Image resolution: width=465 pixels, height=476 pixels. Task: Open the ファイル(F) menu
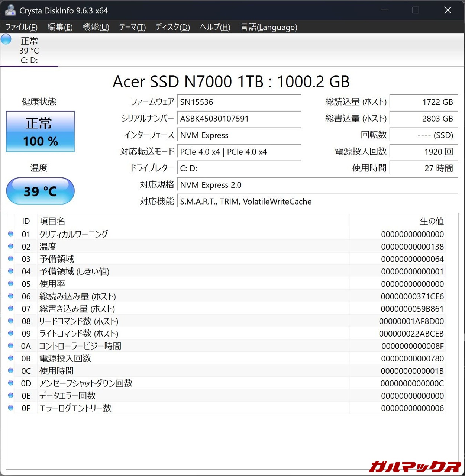click(21, 27)
